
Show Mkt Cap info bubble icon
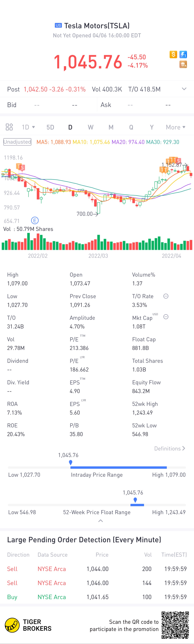[x=166, y=317]
